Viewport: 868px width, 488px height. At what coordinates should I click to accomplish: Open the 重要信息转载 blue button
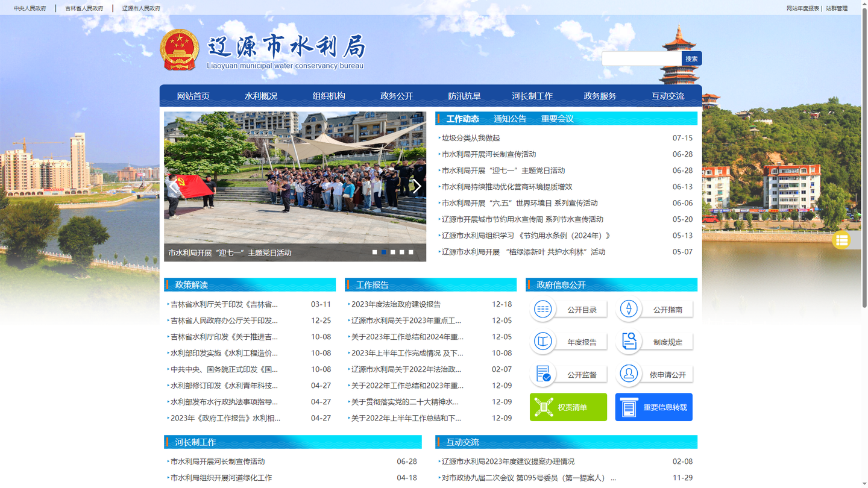point(654,407)
